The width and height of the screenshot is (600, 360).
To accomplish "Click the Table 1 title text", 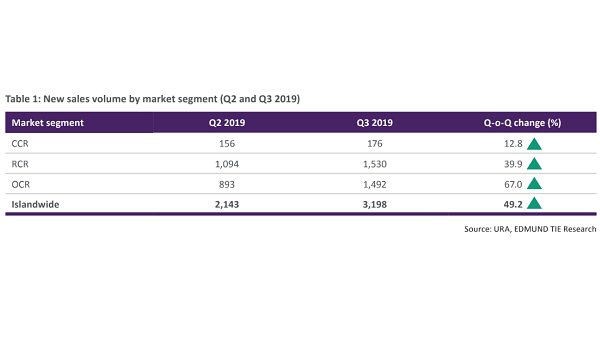I will [x=152, y=99].
